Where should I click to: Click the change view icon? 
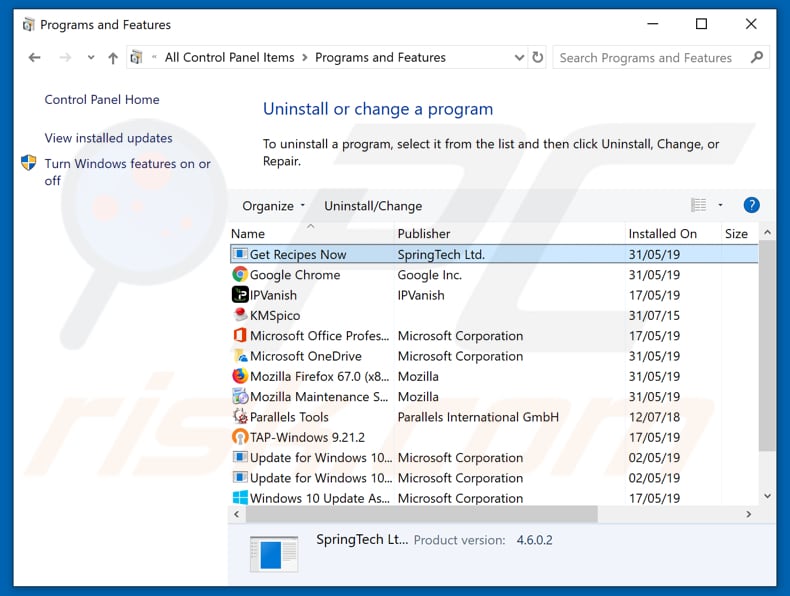698,205
